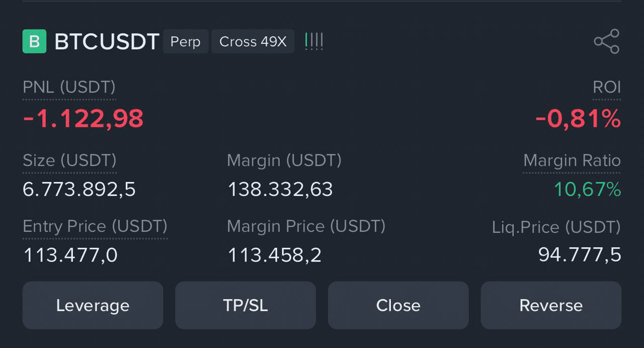Open Margin Ratio info label

572,160
